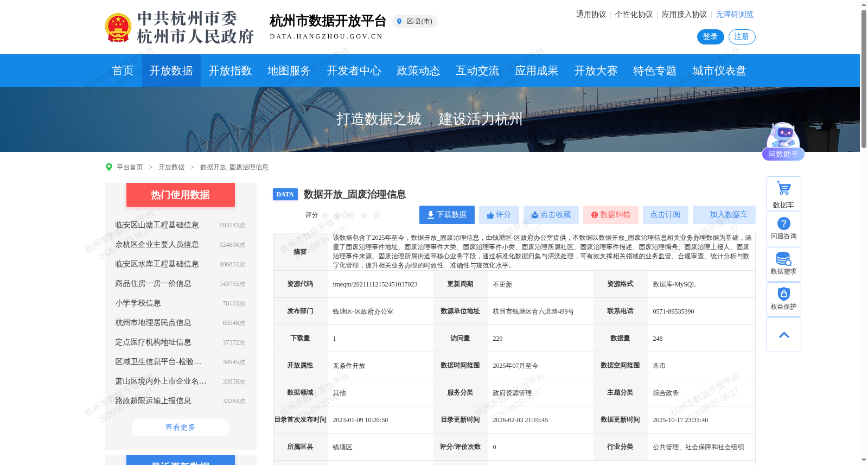Open the 首页 nav tab
The image size is (868, 465).
123,71
